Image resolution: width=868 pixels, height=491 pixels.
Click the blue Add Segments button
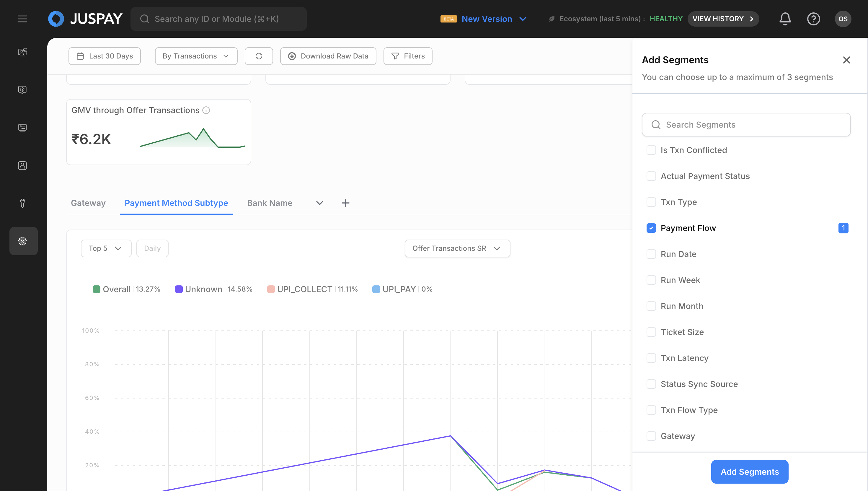pos(749,472)
